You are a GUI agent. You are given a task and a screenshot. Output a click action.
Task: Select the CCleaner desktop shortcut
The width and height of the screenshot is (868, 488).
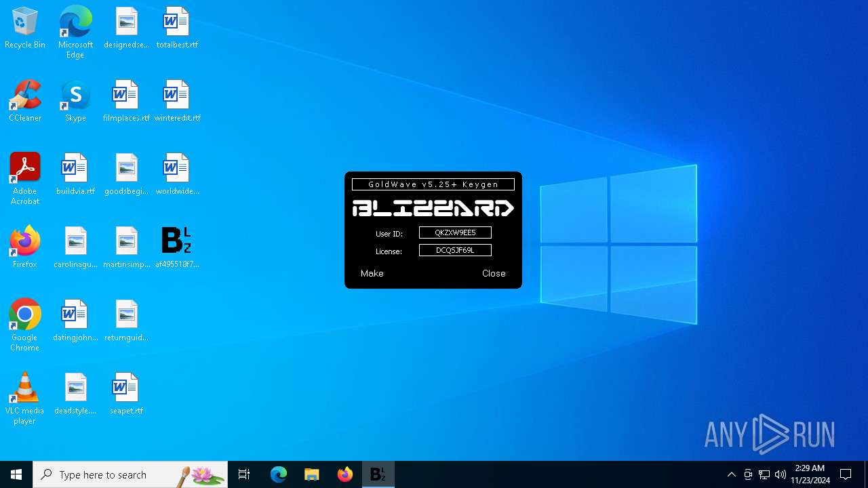(x=25, y=102)
